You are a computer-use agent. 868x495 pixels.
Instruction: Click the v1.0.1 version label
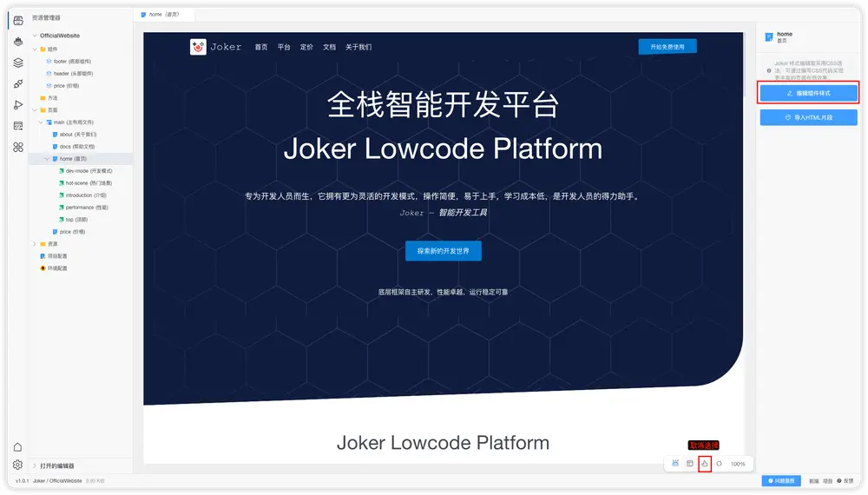pyautogui.click(x=23, y=480)
